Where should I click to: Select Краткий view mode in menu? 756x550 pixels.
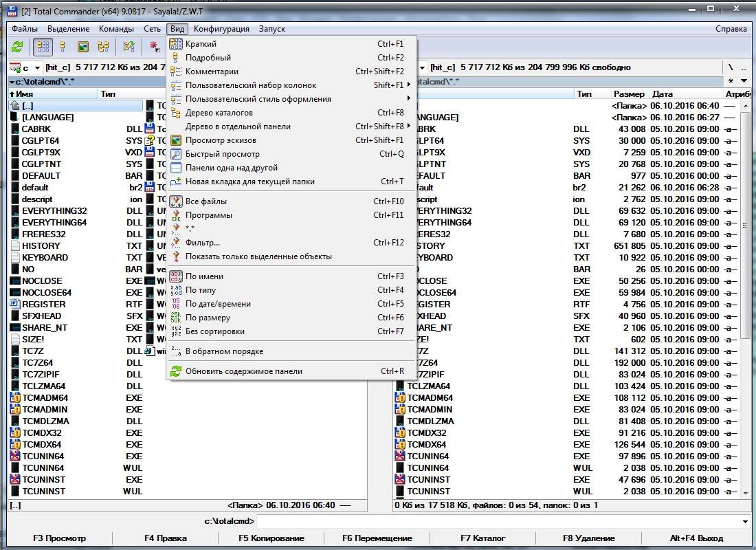291,44
